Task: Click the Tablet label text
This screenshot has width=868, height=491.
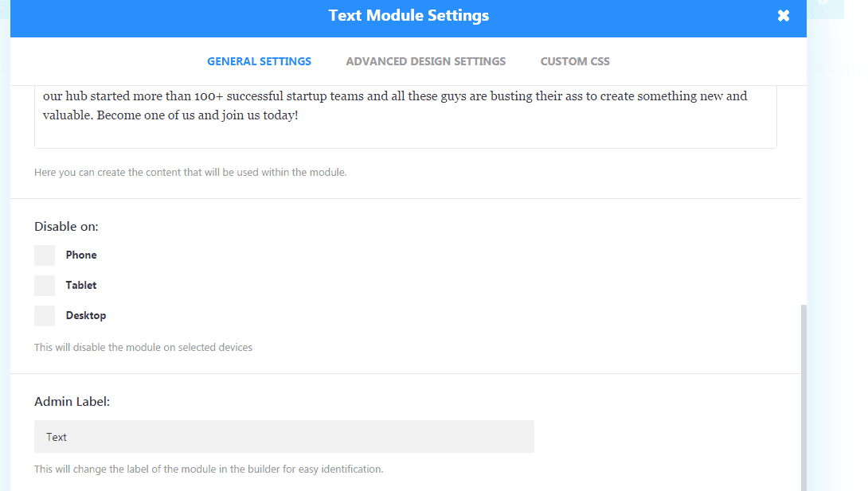Action: click(81, 286)
